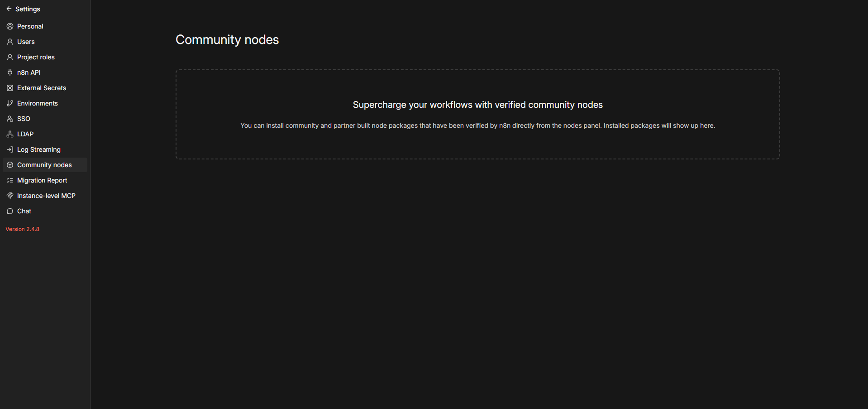Open Project roles settings
The image size is (868, 409).
pyautogui.click(x=36, y=57)
